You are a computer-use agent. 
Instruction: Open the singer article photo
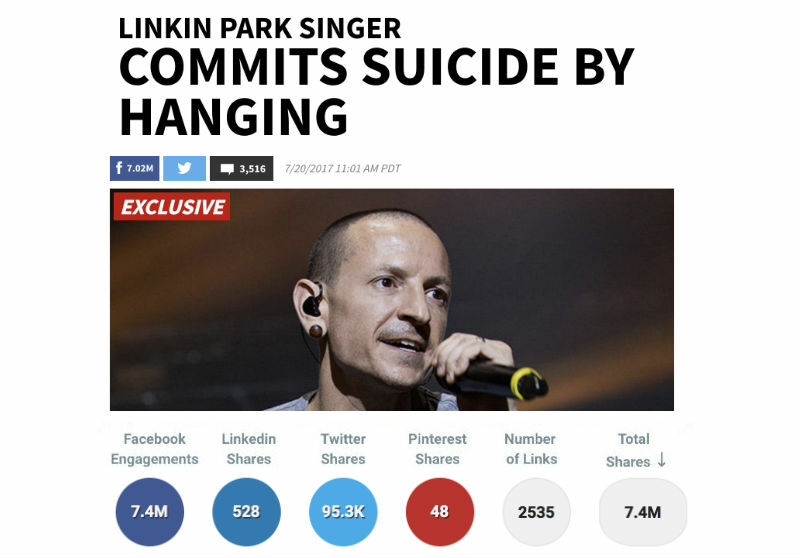point(392,299)
